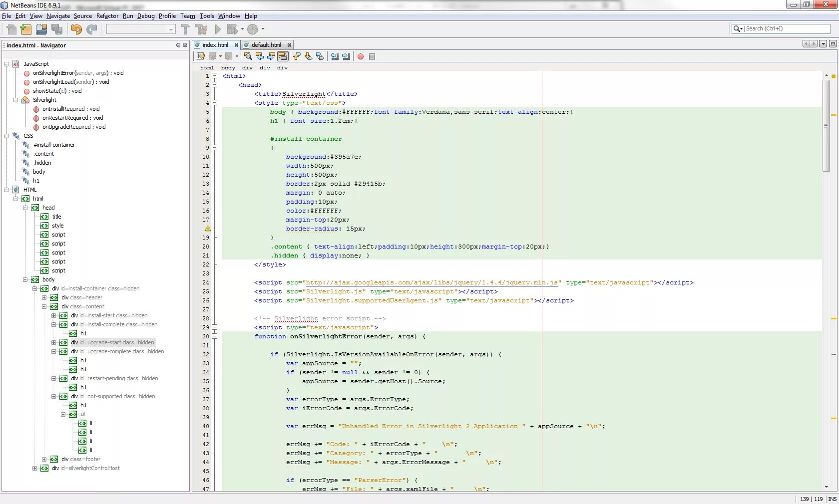The width and height of the screenshot is (839, 504).
Task: Open the project configuration combo box
Action: [x=141, y=29]
